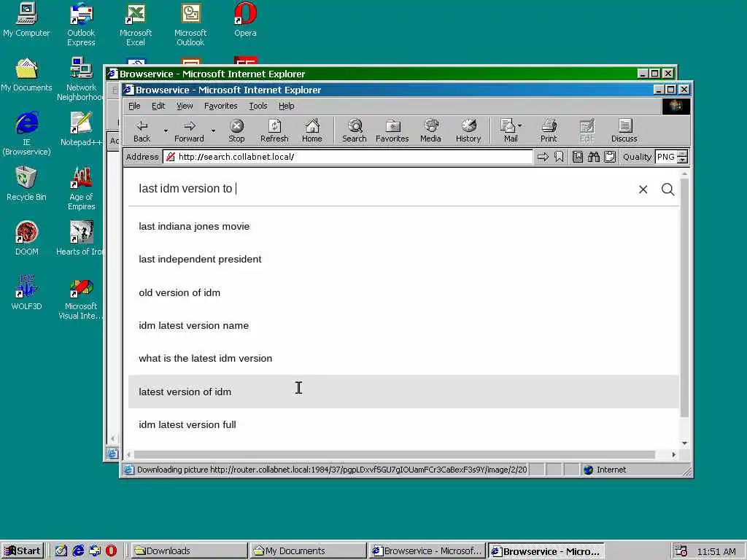Open the Quality PNG dropdown
The image size is (747, 560).
tap(682, 157)
